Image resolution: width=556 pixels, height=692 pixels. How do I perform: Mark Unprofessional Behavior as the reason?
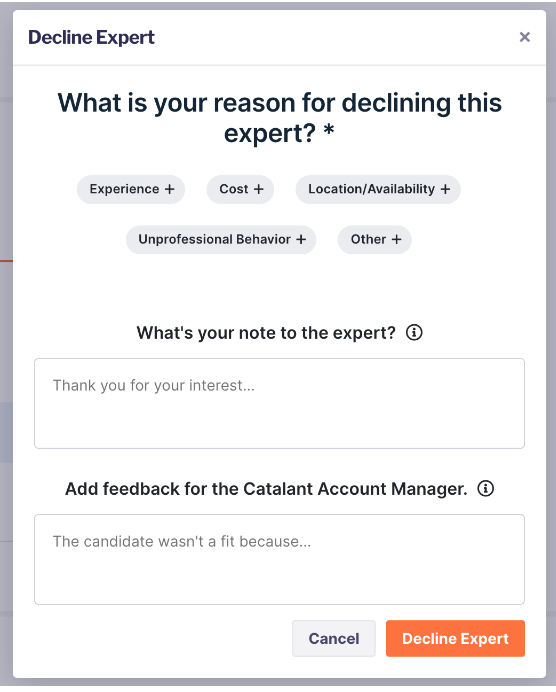pos(214,240)
